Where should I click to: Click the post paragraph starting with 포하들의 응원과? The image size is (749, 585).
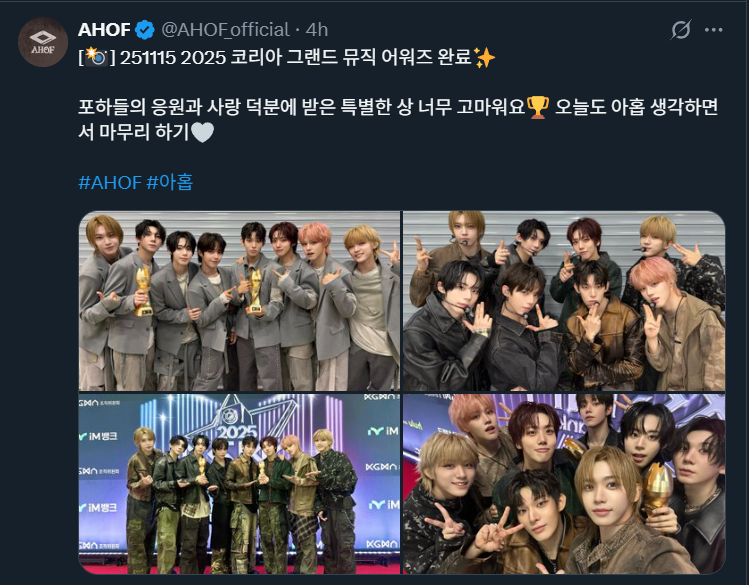(398, 119)
